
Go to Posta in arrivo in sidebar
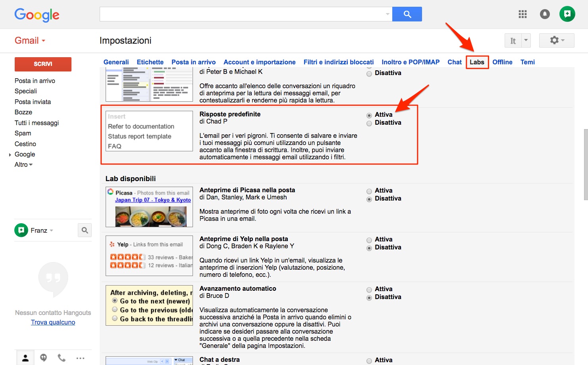[x=35, y=81]
